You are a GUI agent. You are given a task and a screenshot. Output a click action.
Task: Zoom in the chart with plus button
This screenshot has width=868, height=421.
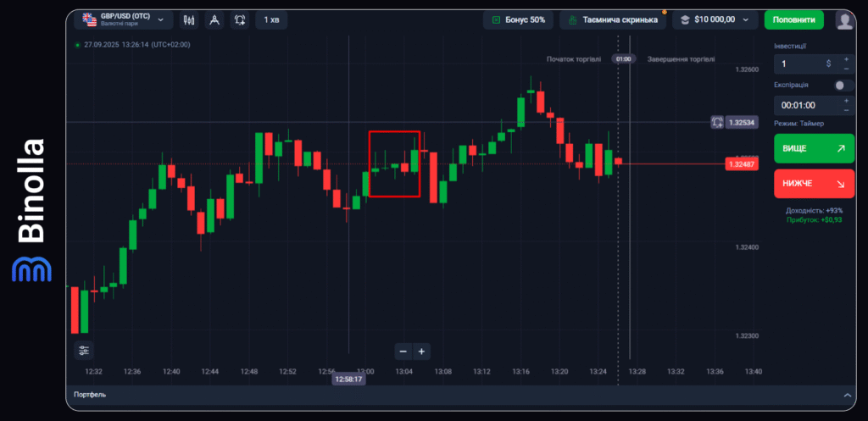click(421, 351)
